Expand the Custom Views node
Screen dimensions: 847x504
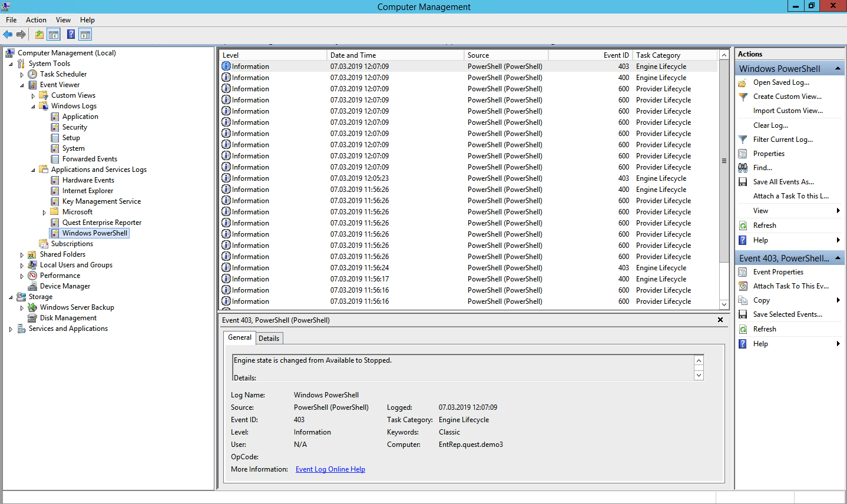coord(33,96)
